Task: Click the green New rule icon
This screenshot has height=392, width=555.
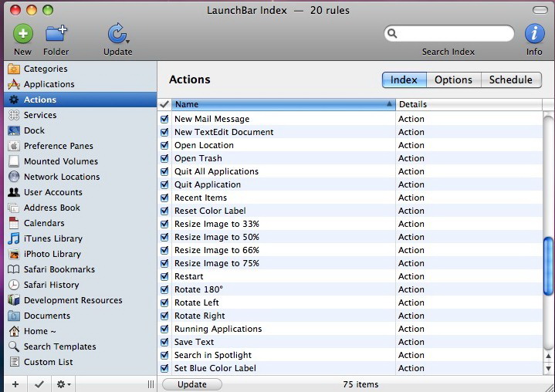Action: pos(23,34)
